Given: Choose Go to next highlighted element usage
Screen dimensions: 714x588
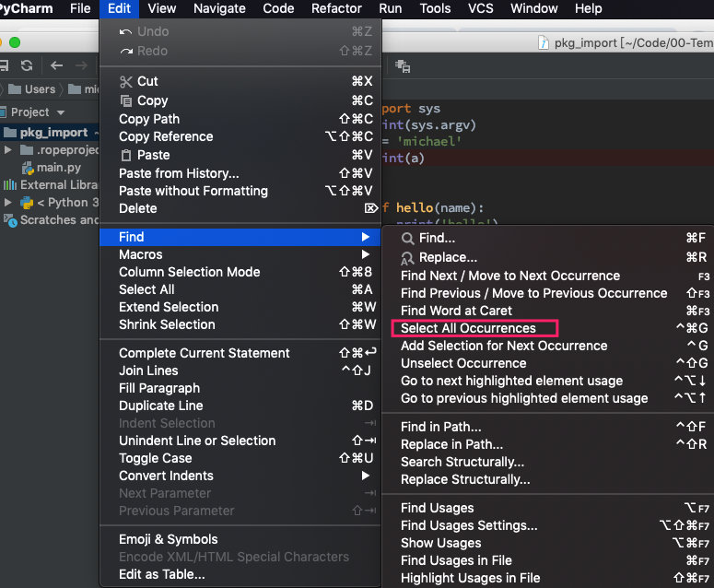Looking at the screenshot, I should [x=547, y=381].
